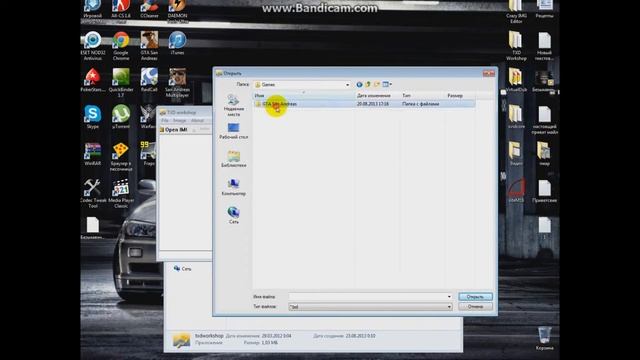640x360 pixels.
Task: Go to Libraries (Библиотеки) in dialog sidebar
Action: 233,159
